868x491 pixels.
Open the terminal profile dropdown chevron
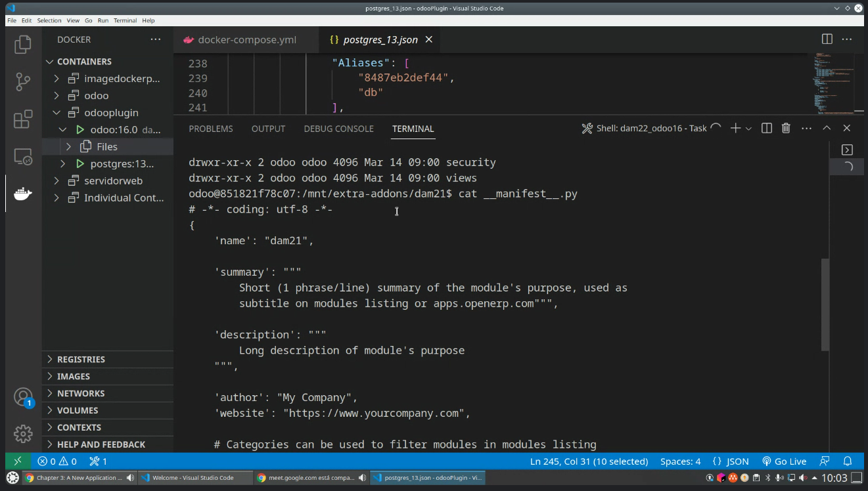[x=750, y=128]
